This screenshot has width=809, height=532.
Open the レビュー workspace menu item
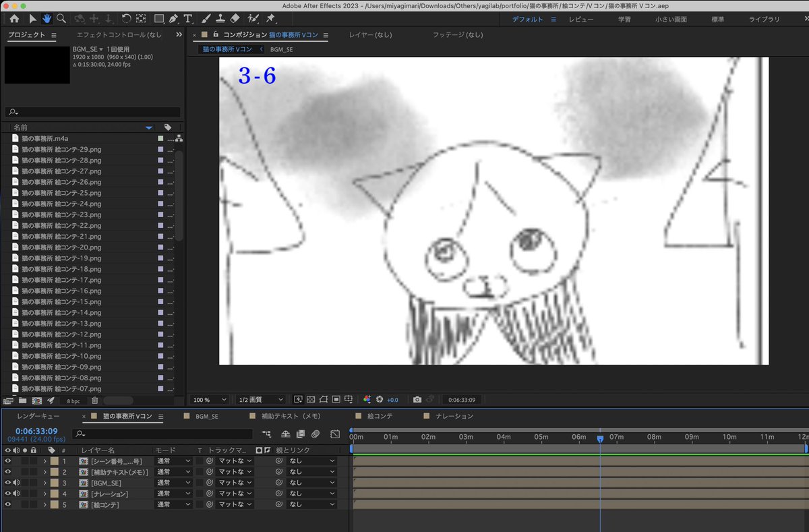(x=580, y=19)
